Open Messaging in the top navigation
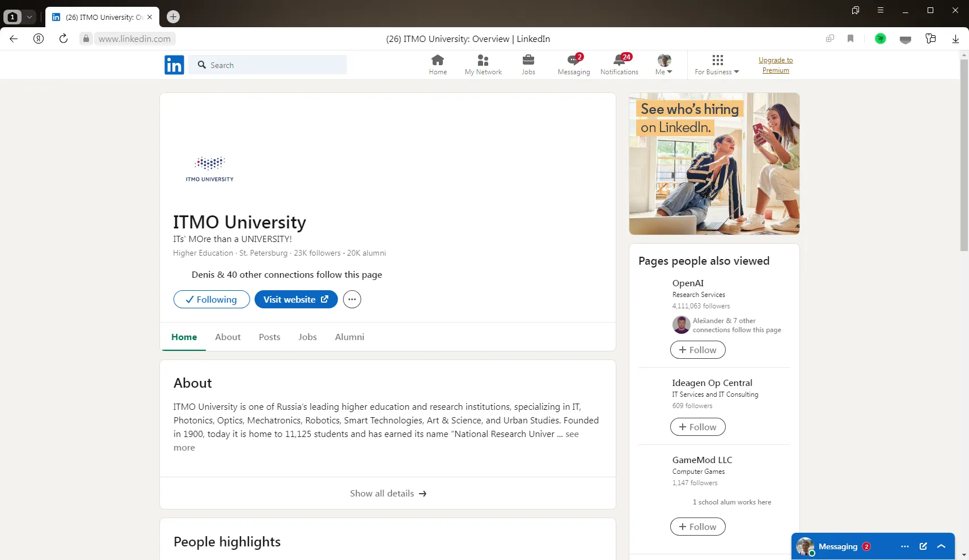The image size is (969, 560). tap(574, 65)
